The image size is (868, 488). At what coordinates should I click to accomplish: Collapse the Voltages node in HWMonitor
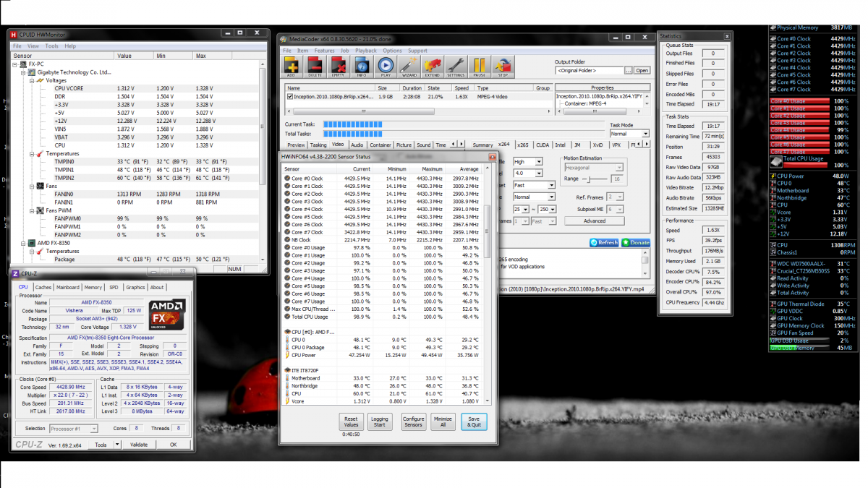coord(32,80)
